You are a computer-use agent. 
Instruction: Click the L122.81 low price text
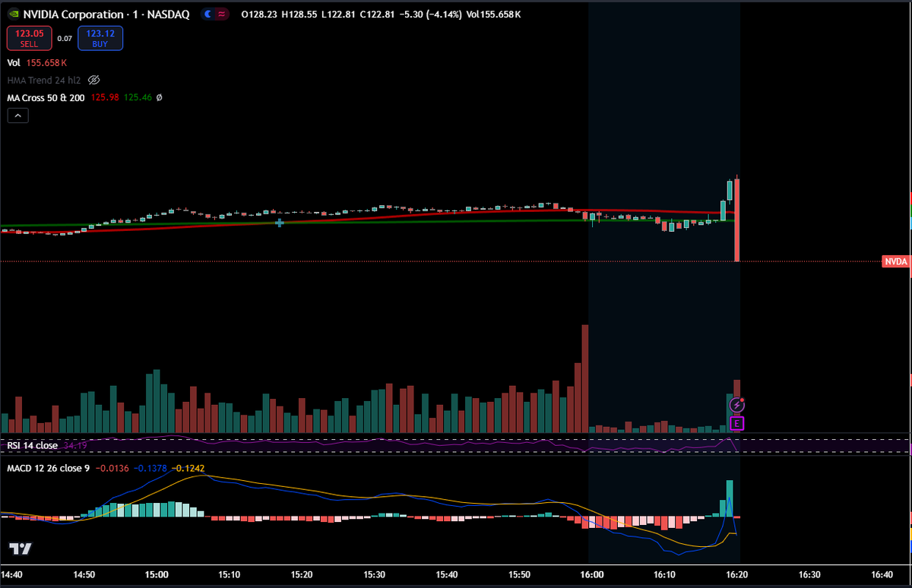[x=338, y=14]
